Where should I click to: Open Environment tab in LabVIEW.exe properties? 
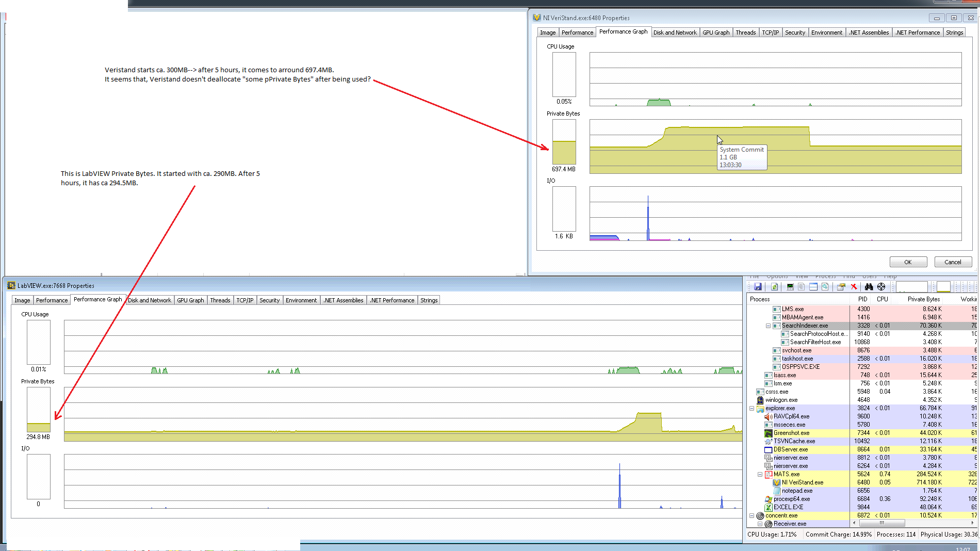tap(301, 300)
